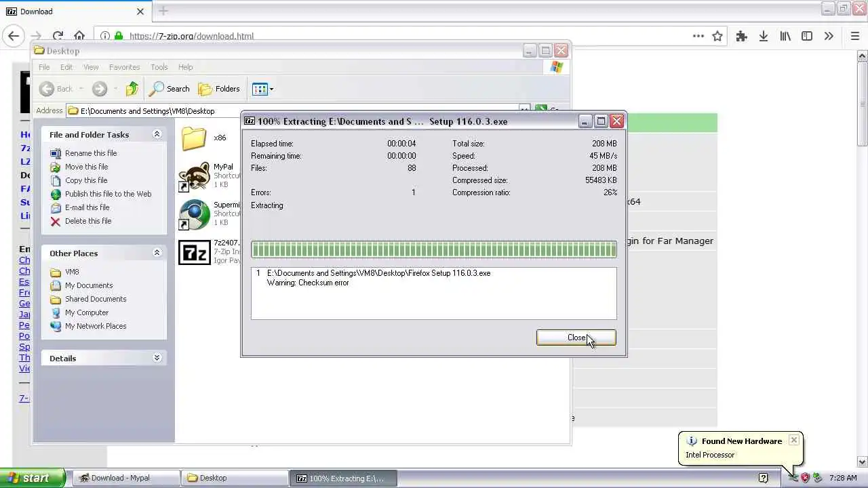
Task: Open browser page actions three dots
Action: tap(698, 36)
